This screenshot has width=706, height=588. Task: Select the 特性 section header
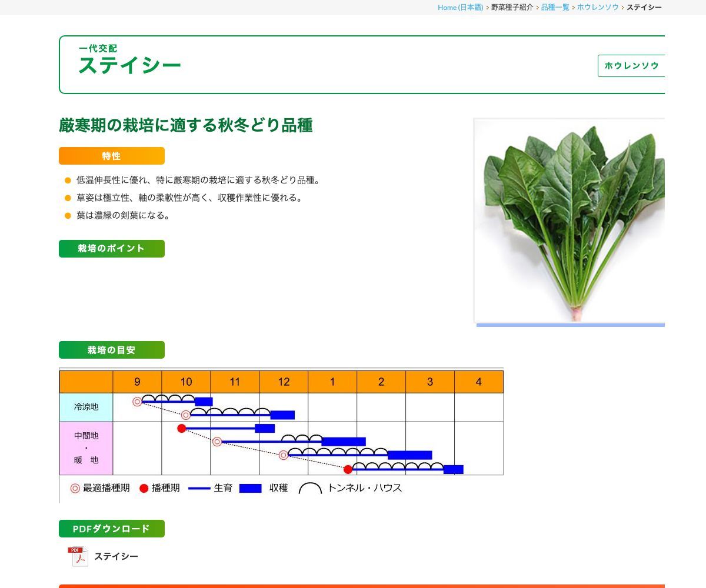click(x=111, y=156)
